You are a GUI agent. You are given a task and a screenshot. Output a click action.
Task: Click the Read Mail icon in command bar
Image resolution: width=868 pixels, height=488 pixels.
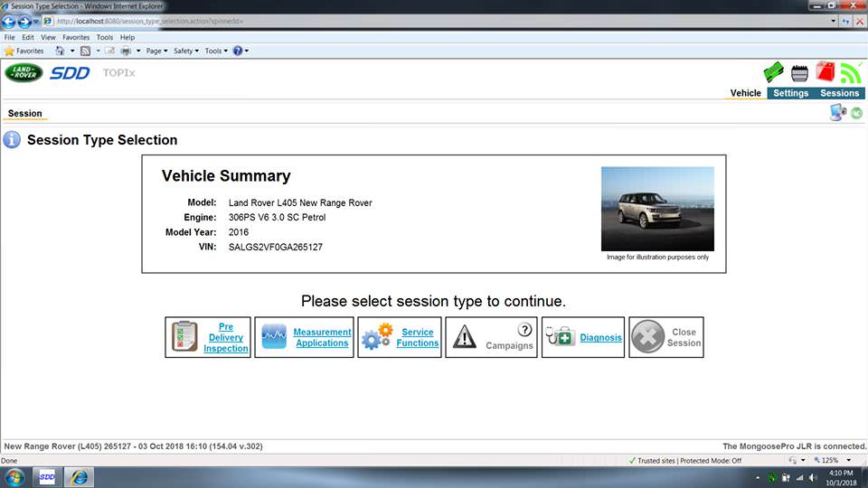click(109, 51)
